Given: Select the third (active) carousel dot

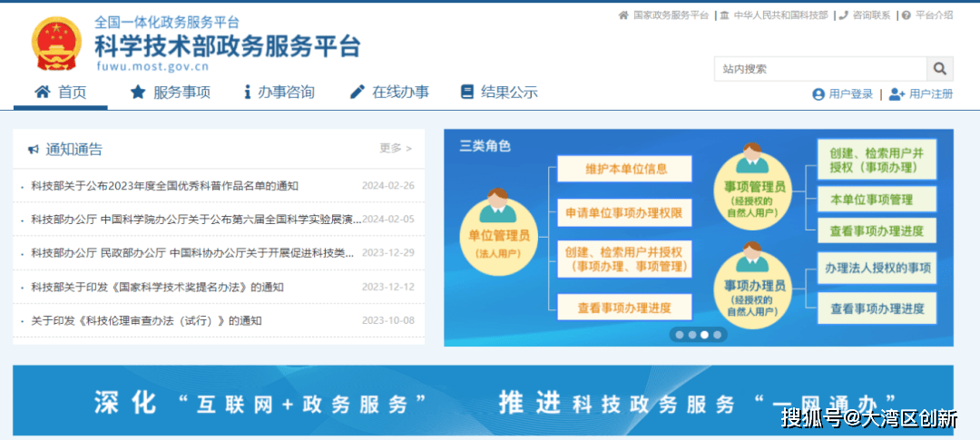Looking at the screenshot, I should 704,335.
